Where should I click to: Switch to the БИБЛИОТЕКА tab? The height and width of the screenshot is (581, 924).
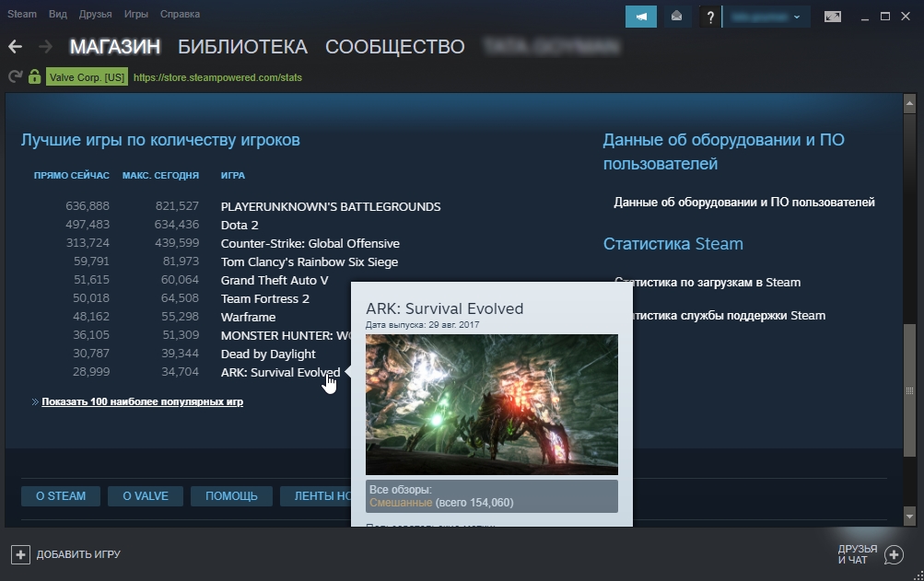click(x=243, y=47)
